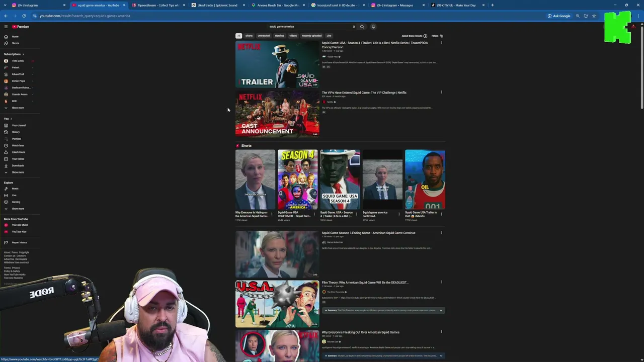Expand the You section header

click(8, 119)
